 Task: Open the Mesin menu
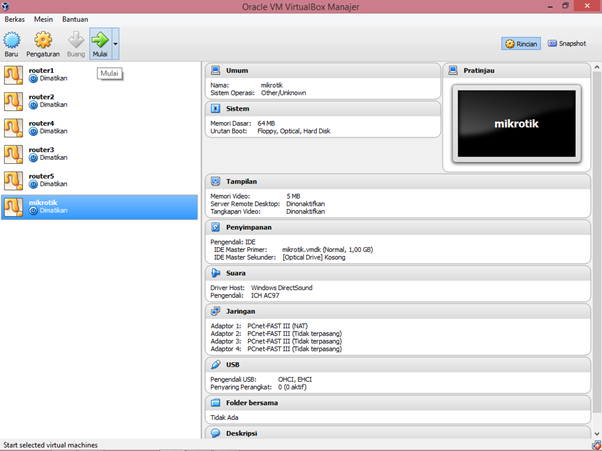(43, 19)
